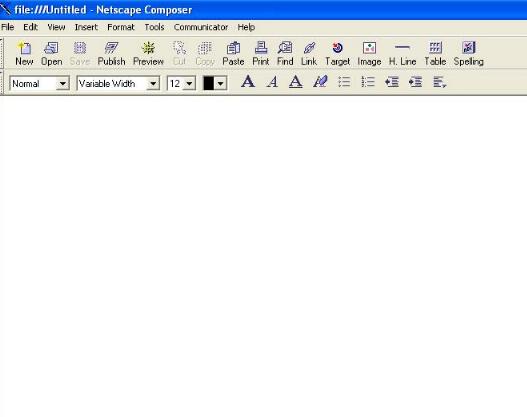Image resolution: width=527 pixels, height=417 pixels.
Task: Open the Variable Width font dropdown
Action: [x=153, y=83]
